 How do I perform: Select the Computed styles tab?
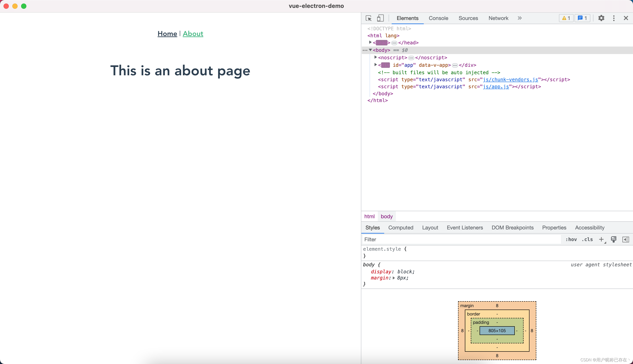click(401, 227)
